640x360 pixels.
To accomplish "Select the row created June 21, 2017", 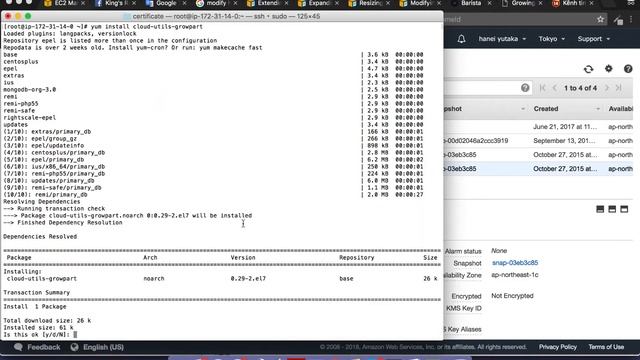I will (x=539, y=127).
